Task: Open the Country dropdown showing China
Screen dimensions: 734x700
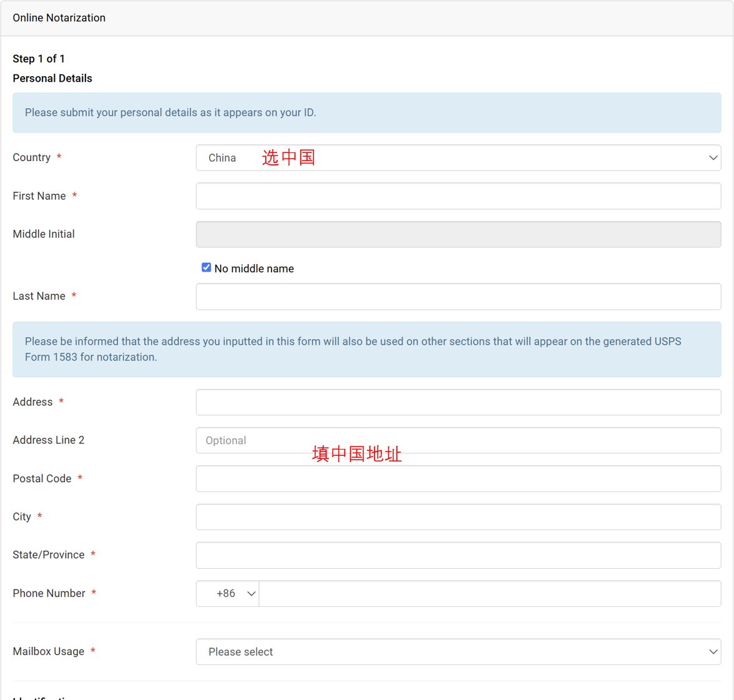Action: tap(458, 158)
